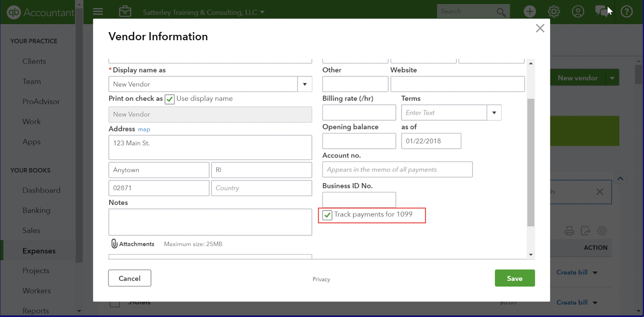Image resolution: width=644 pixels, height=317 pixels.
Task: Select the .Hotels vendor row checkbox
Action: coord(115,303)
